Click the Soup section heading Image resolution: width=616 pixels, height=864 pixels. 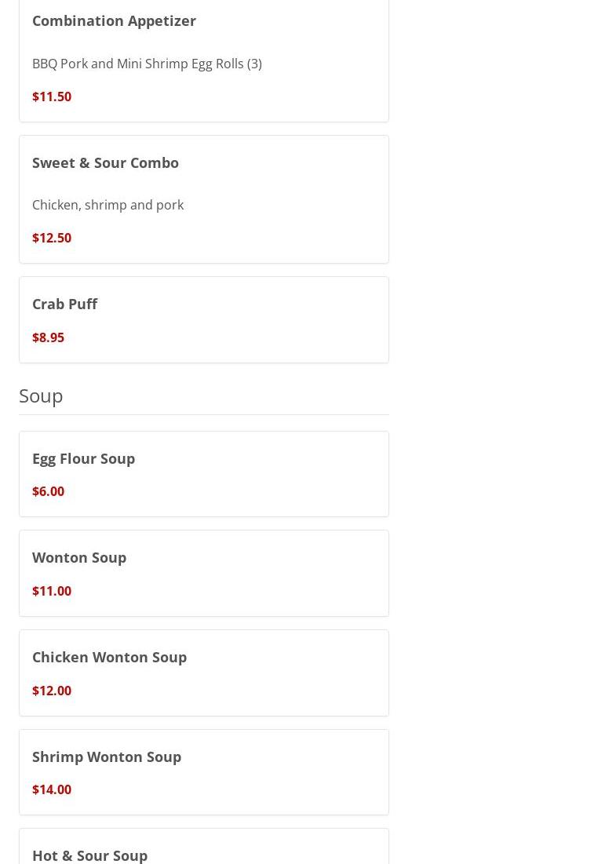click(41, 396)
